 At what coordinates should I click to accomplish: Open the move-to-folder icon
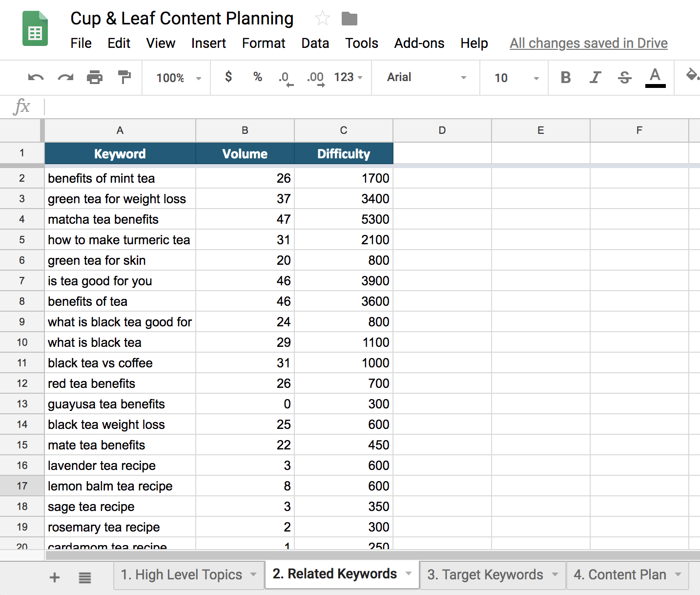tap(349, 19)
